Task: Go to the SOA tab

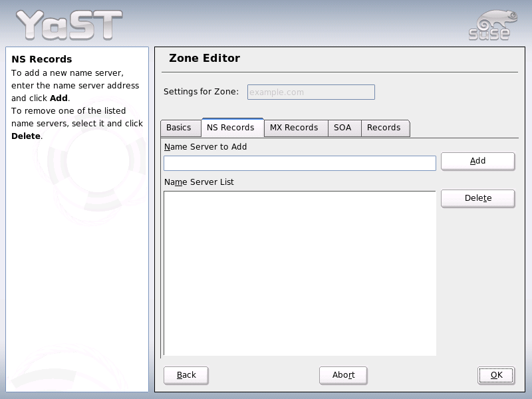Action: pos(344,128)
